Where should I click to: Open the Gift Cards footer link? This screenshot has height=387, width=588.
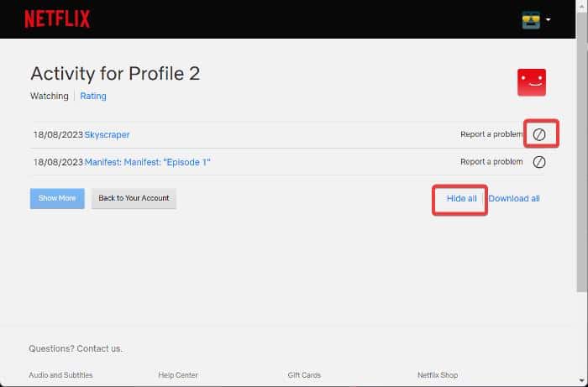[x=304, y=375]
